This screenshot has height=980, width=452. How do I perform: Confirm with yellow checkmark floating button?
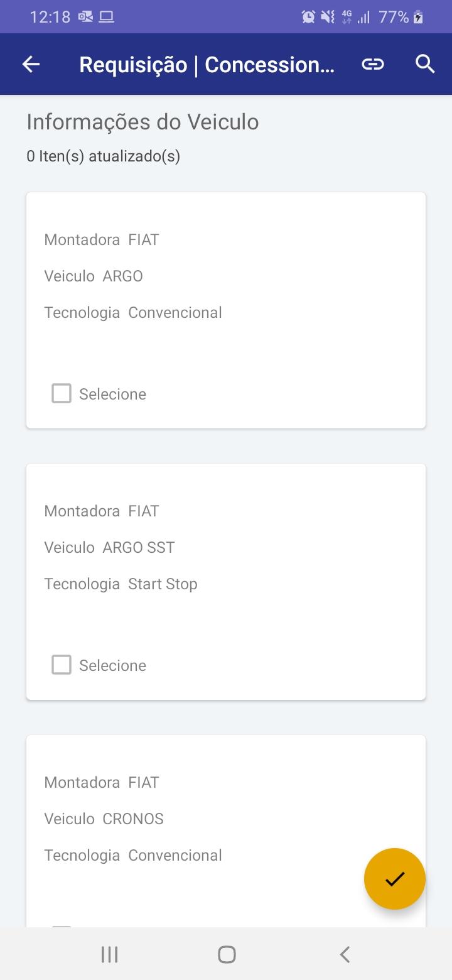[x=395, y=879]
